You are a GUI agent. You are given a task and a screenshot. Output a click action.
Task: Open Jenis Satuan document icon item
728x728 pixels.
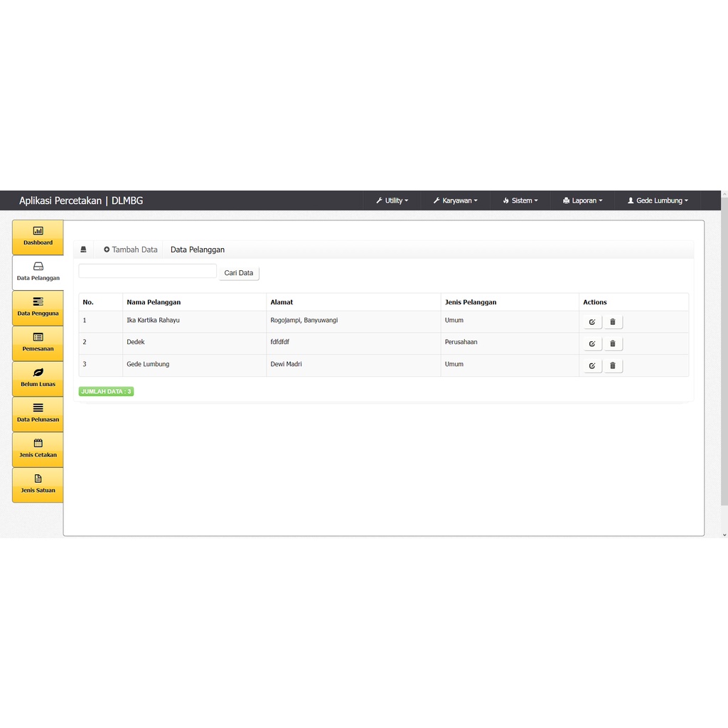pos(38,485)
